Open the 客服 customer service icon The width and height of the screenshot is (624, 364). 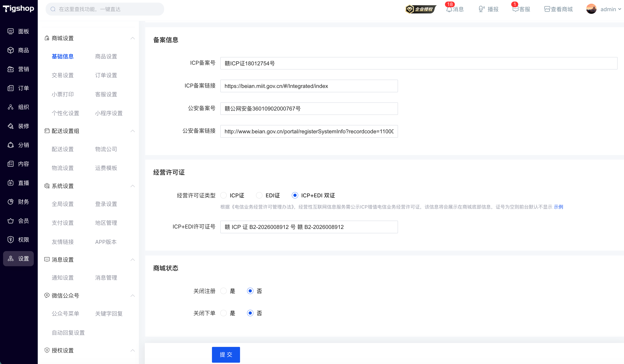515,9
